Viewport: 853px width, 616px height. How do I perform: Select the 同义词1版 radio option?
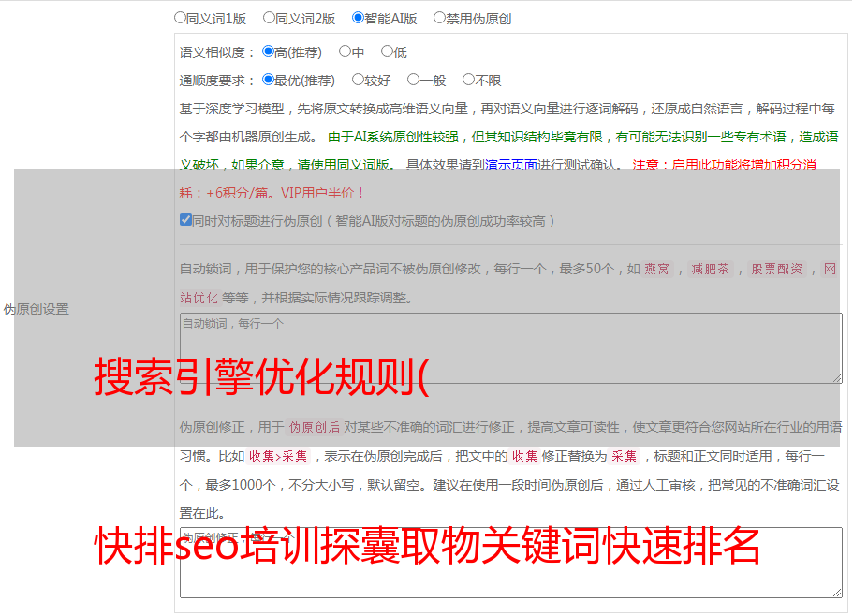(x=180, y=18)
